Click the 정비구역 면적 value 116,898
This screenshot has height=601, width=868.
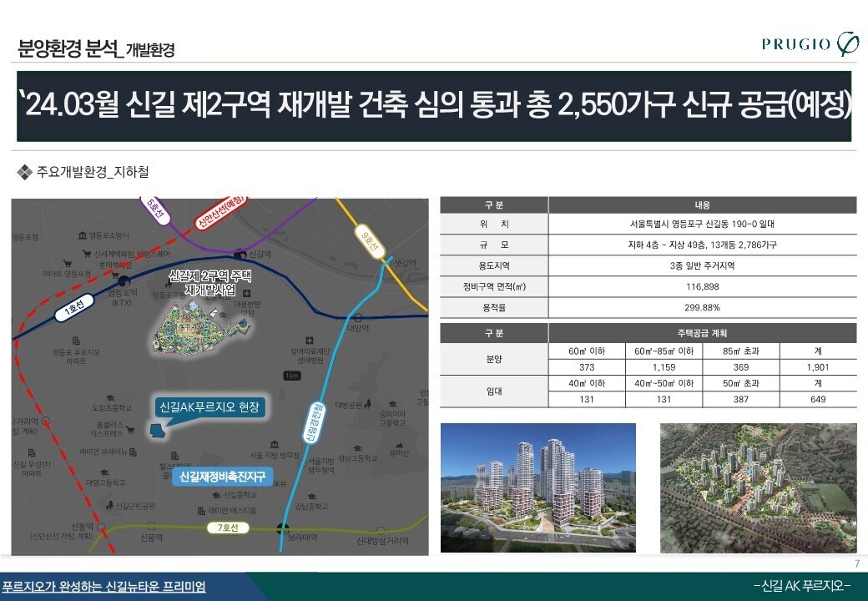pos(703,286)
